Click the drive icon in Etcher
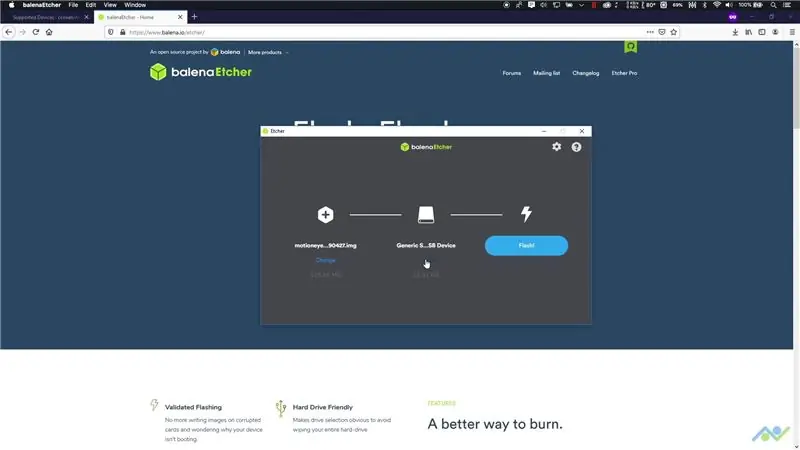 (426, 215)
